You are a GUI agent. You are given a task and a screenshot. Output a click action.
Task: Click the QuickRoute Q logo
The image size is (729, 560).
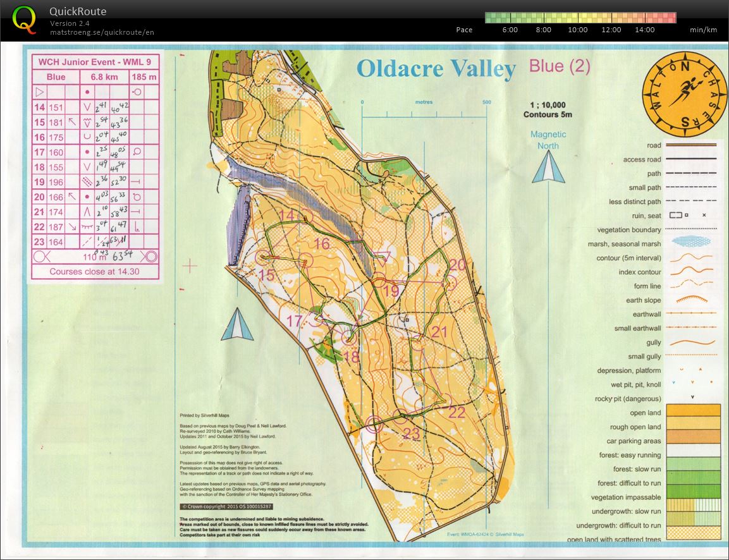pos(24,20)
